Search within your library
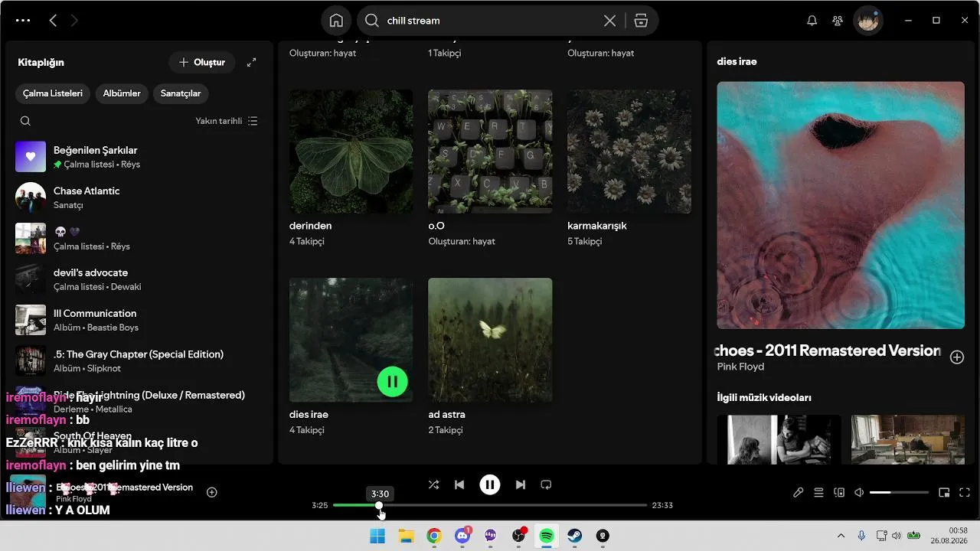Viewport: 980px width, 551px height. pos(25,121)
